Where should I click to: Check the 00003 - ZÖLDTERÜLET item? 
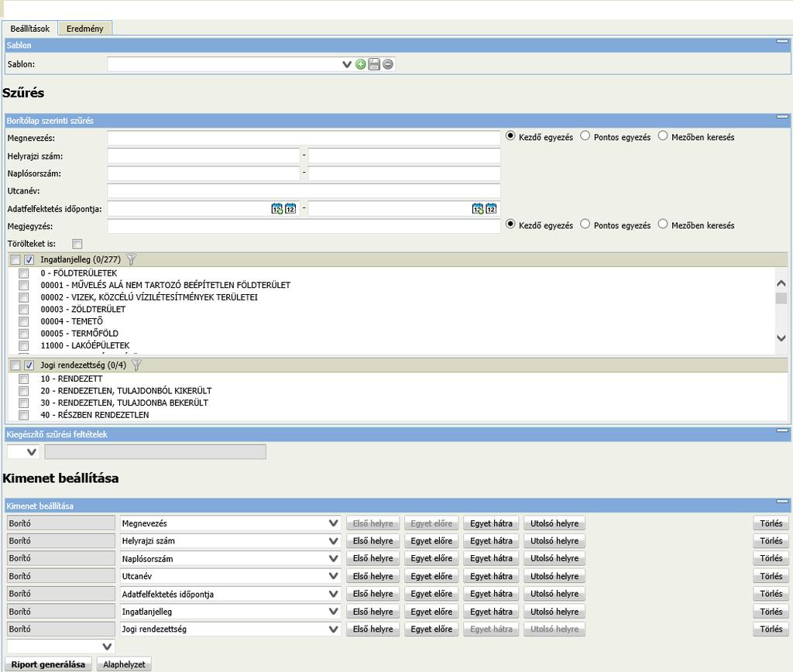(24, 310)
